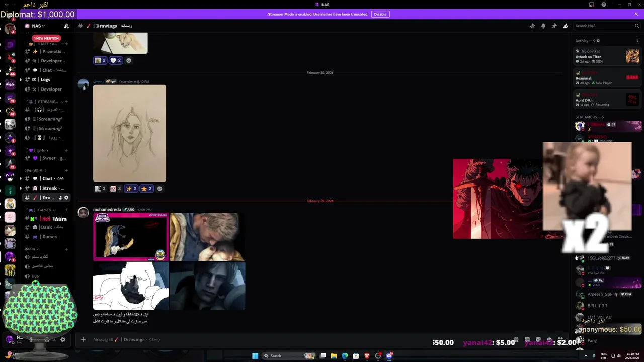The height and width of the screenshot is (362, 644).
Task: Open the April 24th activity card
Action: pos(607,100)
